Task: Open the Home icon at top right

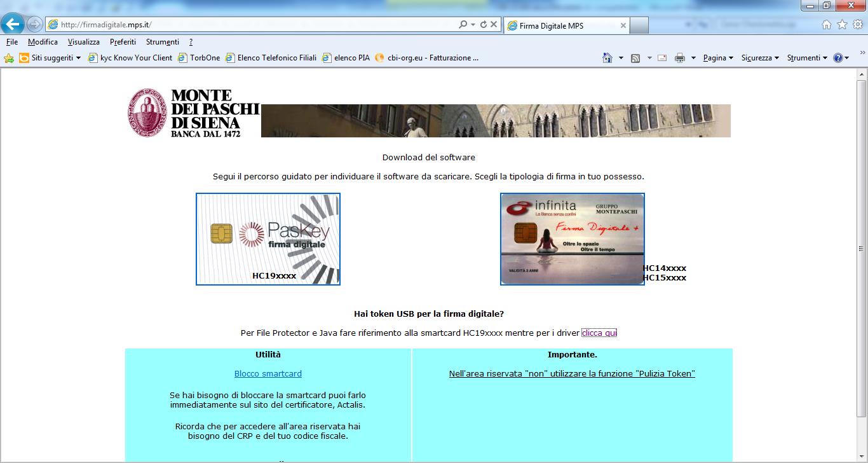Action: pos(827,25)
